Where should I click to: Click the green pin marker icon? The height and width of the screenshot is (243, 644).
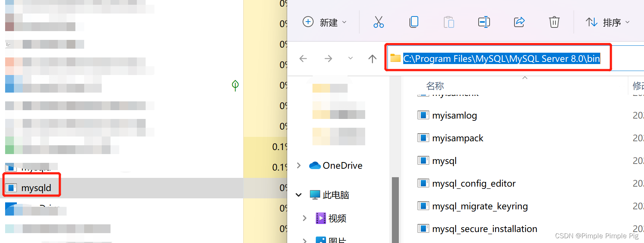pos(235,86)
